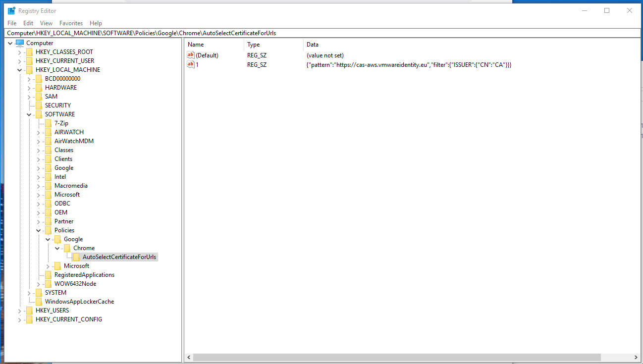Select the HARDWARE key label
The height and width of the screenshot is (364, 643).
tap(61, 88)
